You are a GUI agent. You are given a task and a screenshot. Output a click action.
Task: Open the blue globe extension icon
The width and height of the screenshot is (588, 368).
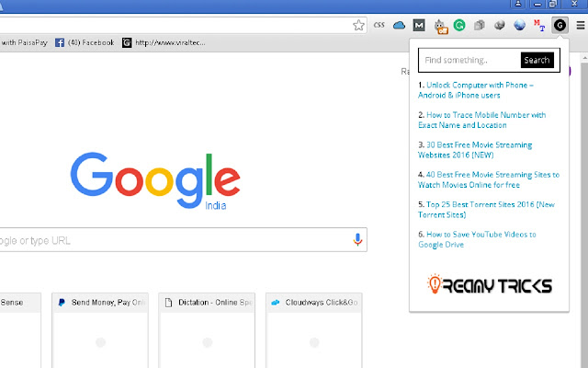(x=519, y=25)
